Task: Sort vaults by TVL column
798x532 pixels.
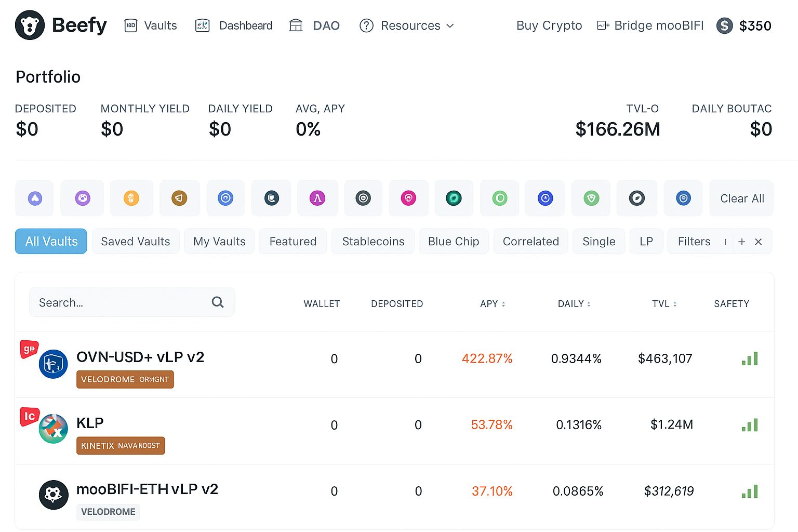Action: pyautogui.click(x=664, y=304)
